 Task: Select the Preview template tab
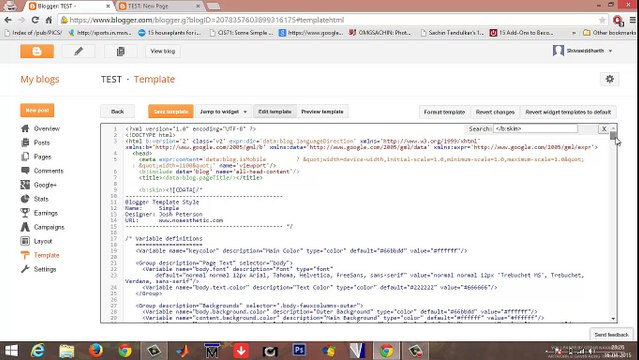pyautogui.click(x=322, y=112)
